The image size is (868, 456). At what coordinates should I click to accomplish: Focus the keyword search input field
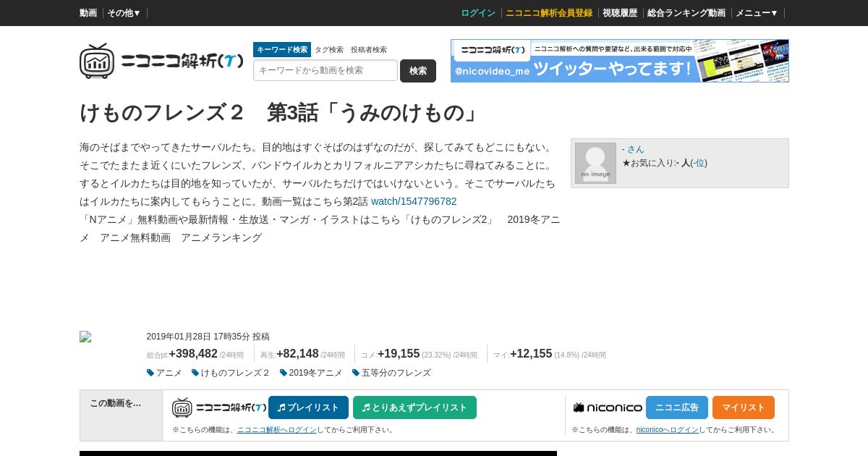pos(325,70)
